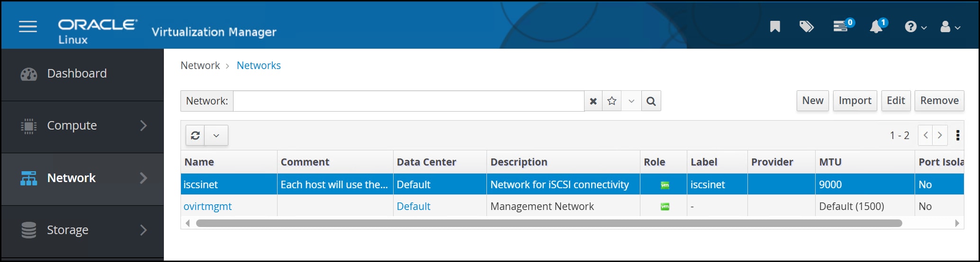980x262 pixels.
Task: Click the Network topology icon
Action: tap(28, 178)
